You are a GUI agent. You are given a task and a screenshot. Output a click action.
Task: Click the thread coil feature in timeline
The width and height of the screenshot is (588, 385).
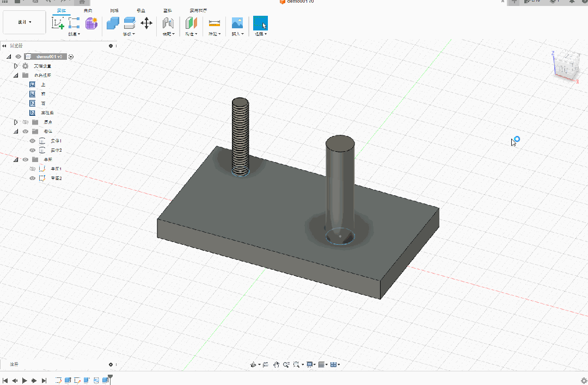coord(96,380)
